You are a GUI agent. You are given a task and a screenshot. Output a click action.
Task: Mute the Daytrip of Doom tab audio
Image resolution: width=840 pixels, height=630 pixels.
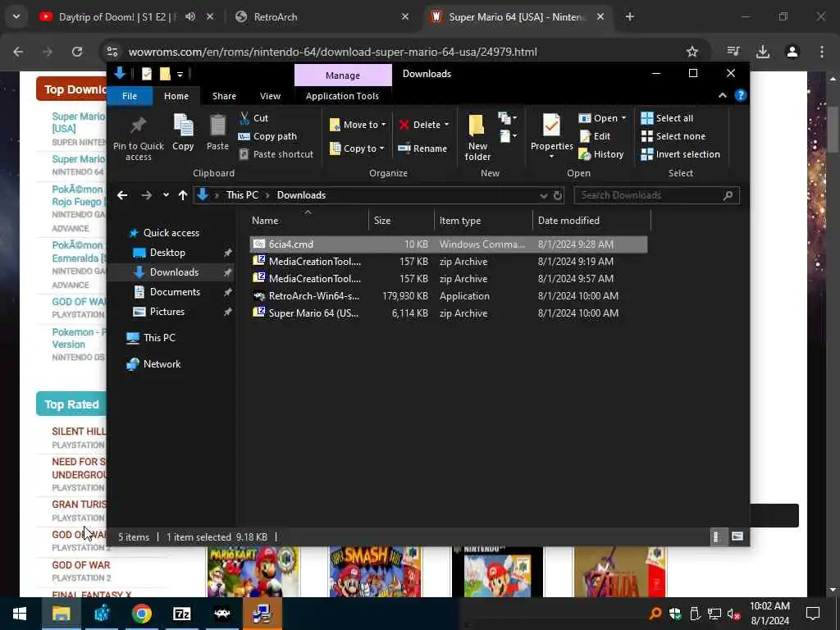coord(190,16)
